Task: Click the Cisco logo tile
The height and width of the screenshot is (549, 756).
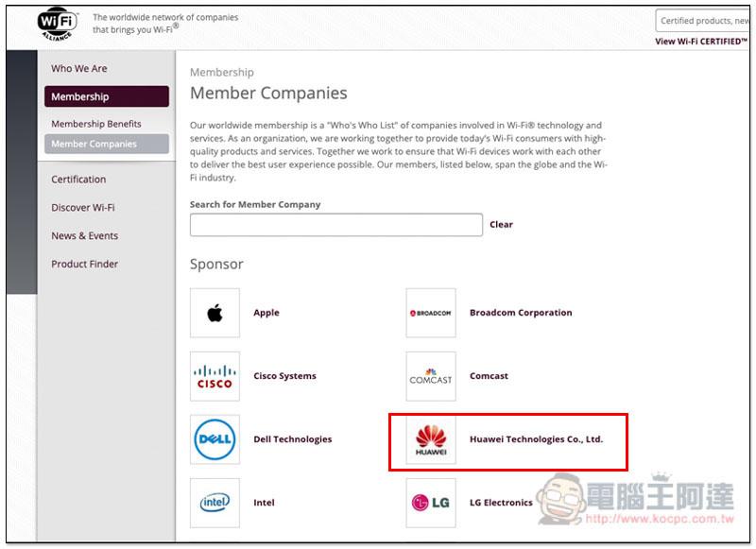Action: (x=215, y=376)
